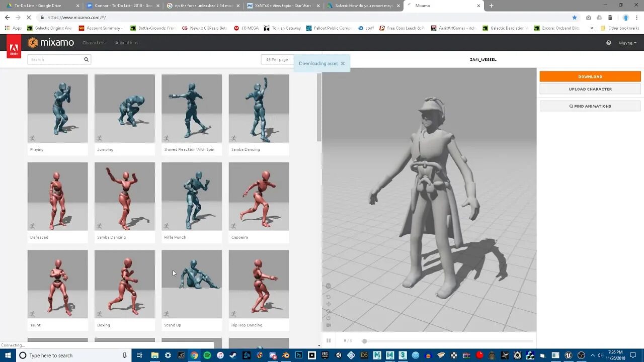
Task: Click the browser back arrow
Action: (x=7, y=17)
